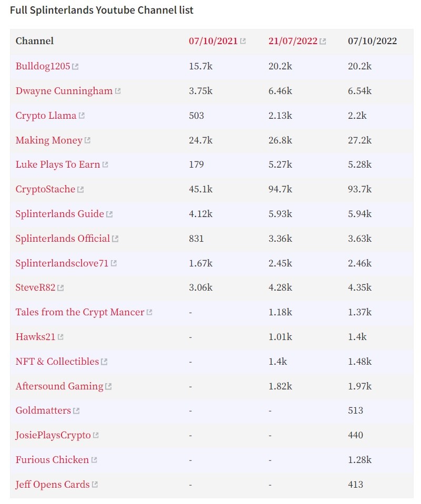Visit NFT & Collectibles channel
The image size is (421, 504).
coord(57,362)
